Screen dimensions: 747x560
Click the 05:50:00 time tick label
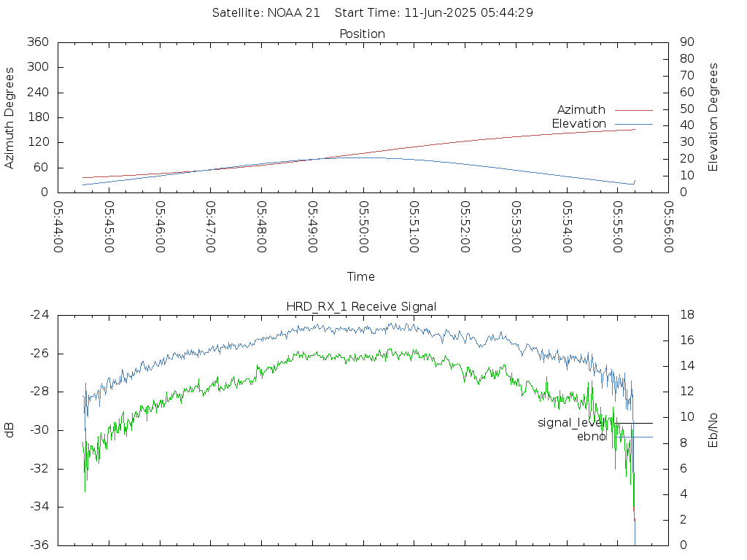(363, 227)
